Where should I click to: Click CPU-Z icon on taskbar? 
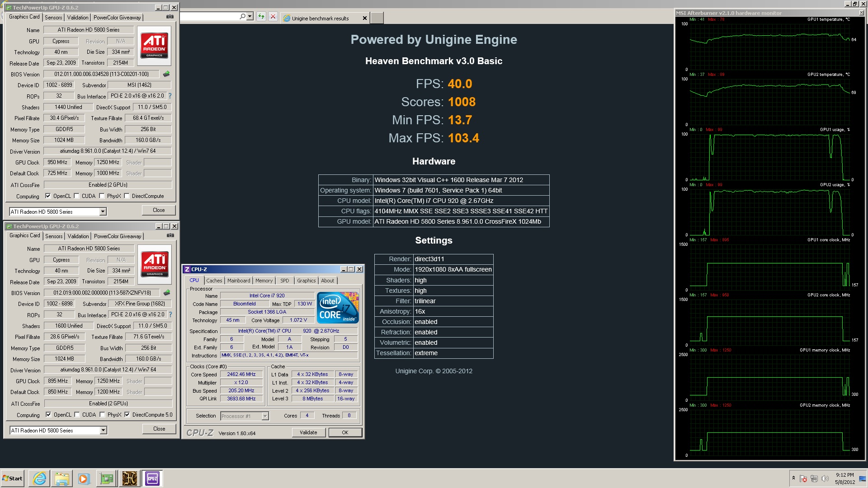[x=152, y=478]
